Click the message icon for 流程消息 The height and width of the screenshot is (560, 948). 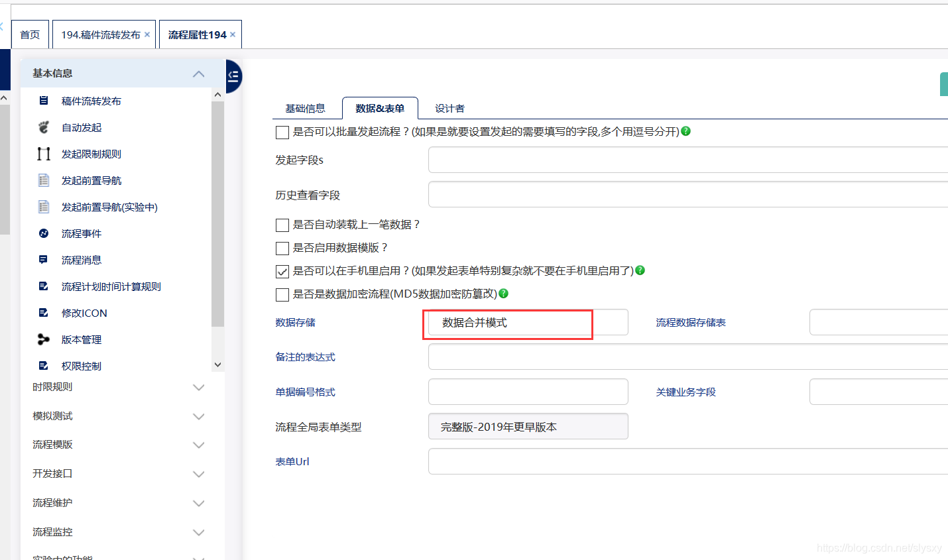pos(44,260)
